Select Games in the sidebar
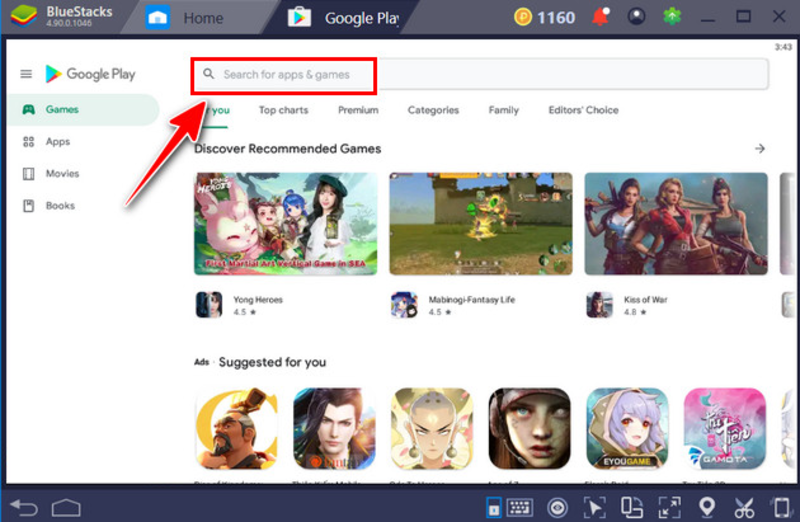The width and height of the screenshot is (800, 522). 83,110
